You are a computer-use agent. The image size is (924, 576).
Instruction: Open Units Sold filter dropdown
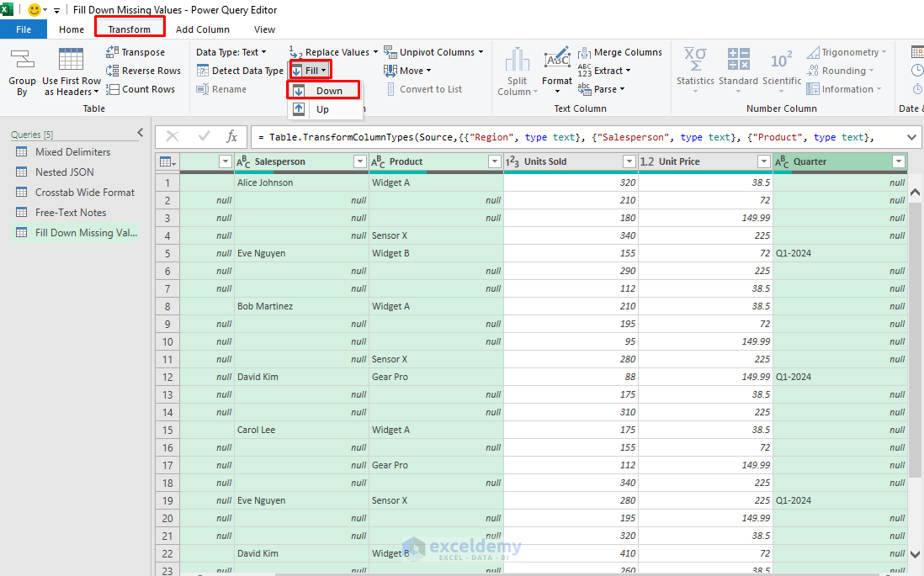(x=629, y=161)
